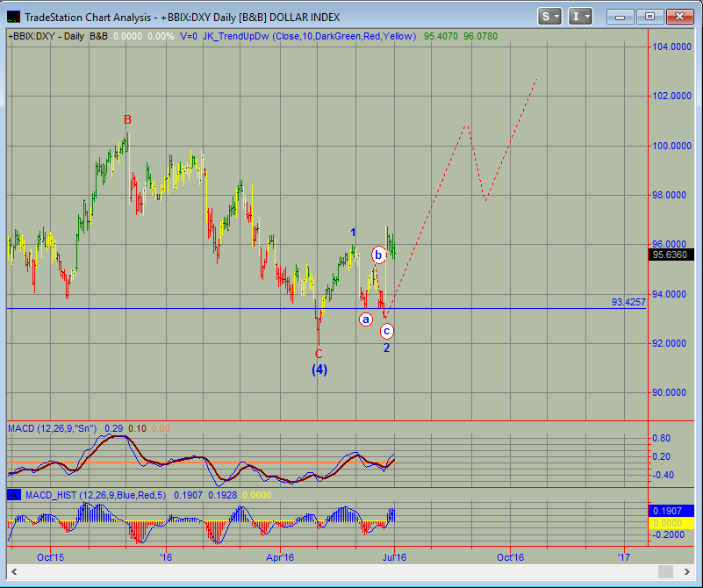Screen dimensions: 703x588
Task: Click the horizontal scrollbar thumb
Action: pyautogui.click(x=665, y=571)
